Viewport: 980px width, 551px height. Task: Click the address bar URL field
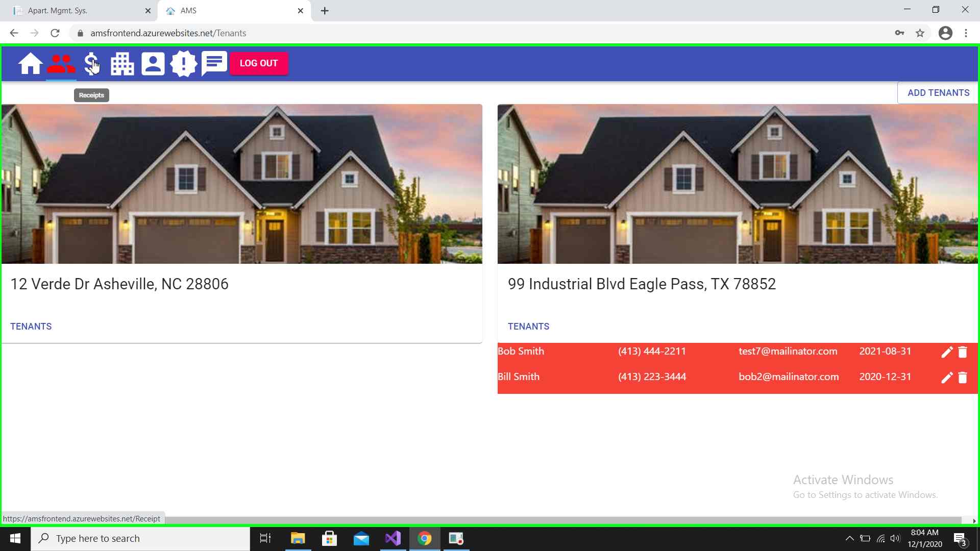pyautogui.click(x=480, y=33)
